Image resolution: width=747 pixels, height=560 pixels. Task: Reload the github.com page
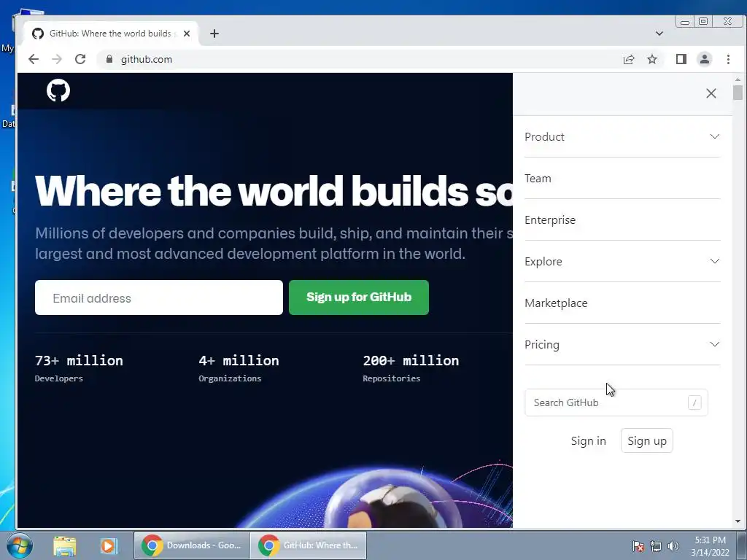80,59
